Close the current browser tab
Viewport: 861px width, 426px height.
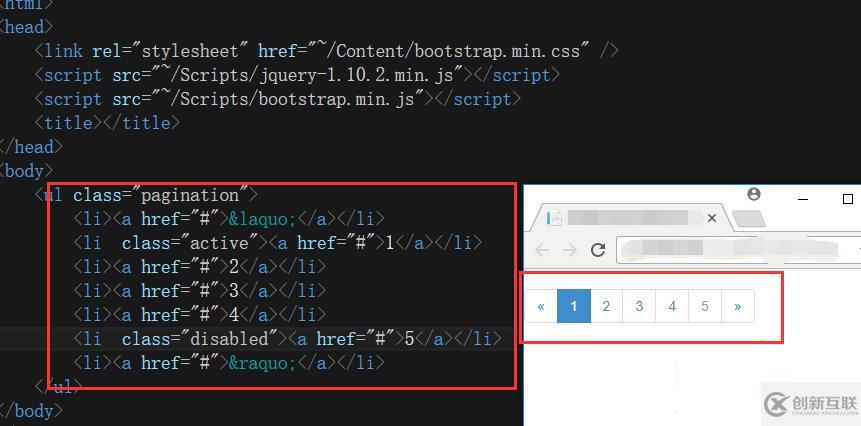coord(712,218)
